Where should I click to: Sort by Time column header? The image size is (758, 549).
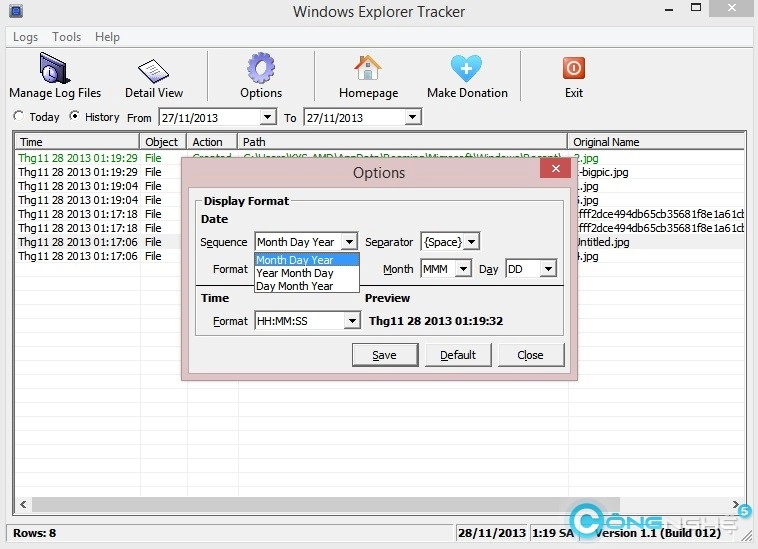tap(77, 142)
